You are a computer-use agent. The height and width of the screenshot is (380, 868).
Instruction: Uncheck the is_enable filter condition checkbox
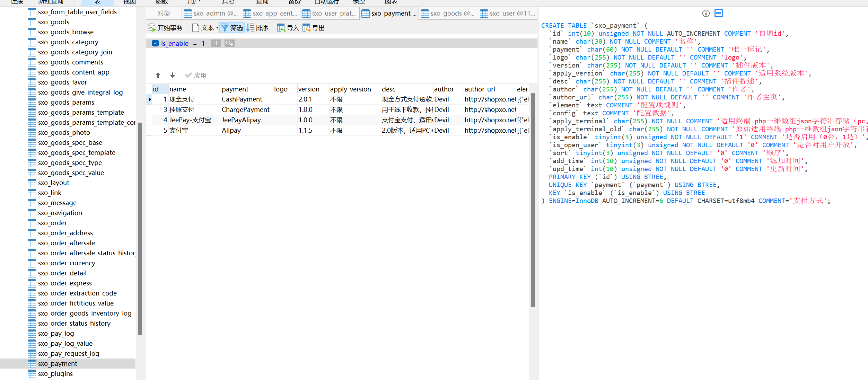click(x=155, y=43)
